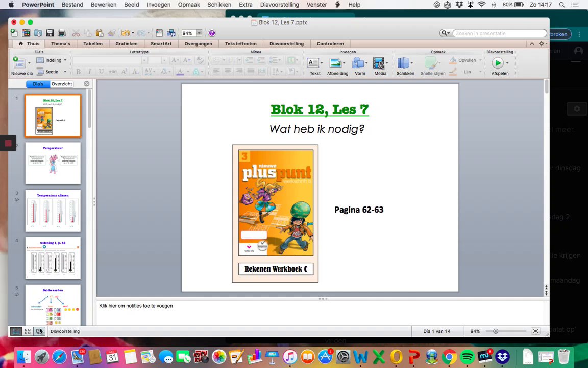
Task: Open the Bestand menu
Action: pos(72,5)
